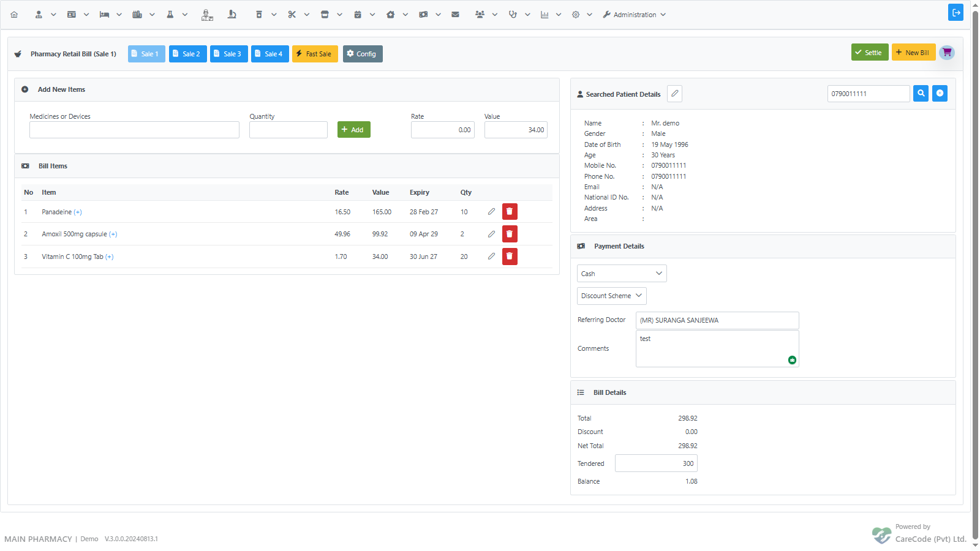980x551 pixels.
Task: Focus the Medicines or Devices field
Action: 134,130
